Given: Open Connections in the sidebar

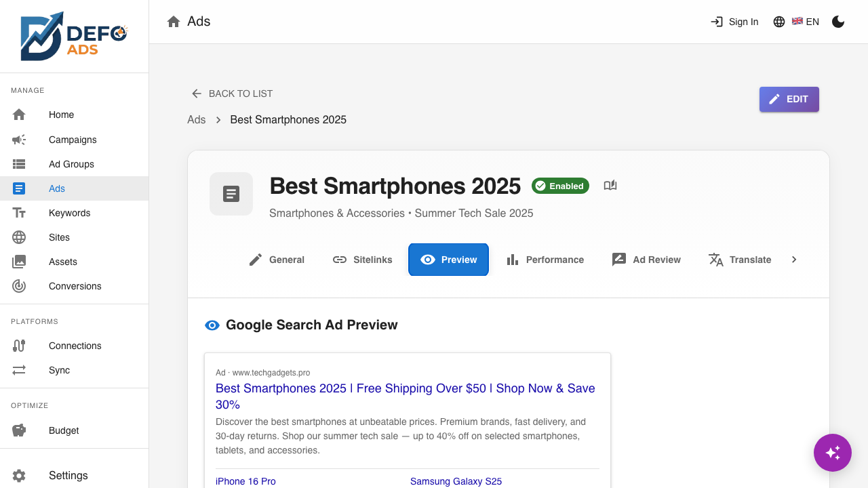Looking at the screenshot, I should coord(74,346).
